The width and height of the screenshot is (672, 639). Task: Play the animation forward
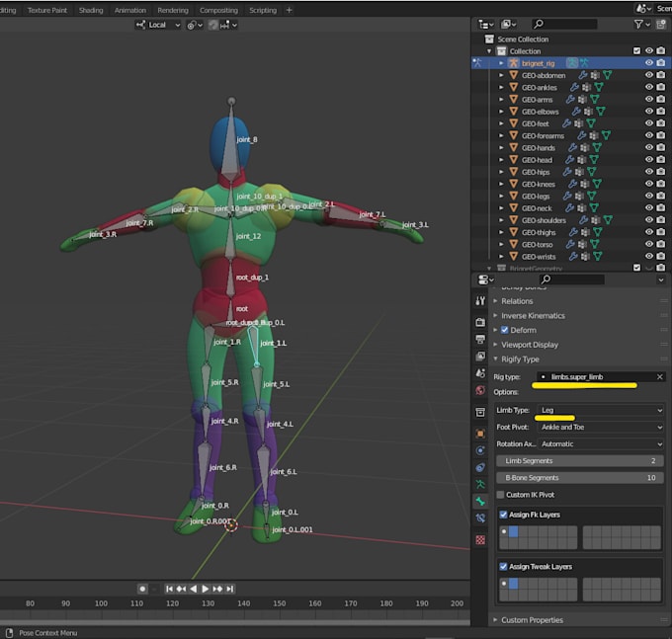pos(206,589)
